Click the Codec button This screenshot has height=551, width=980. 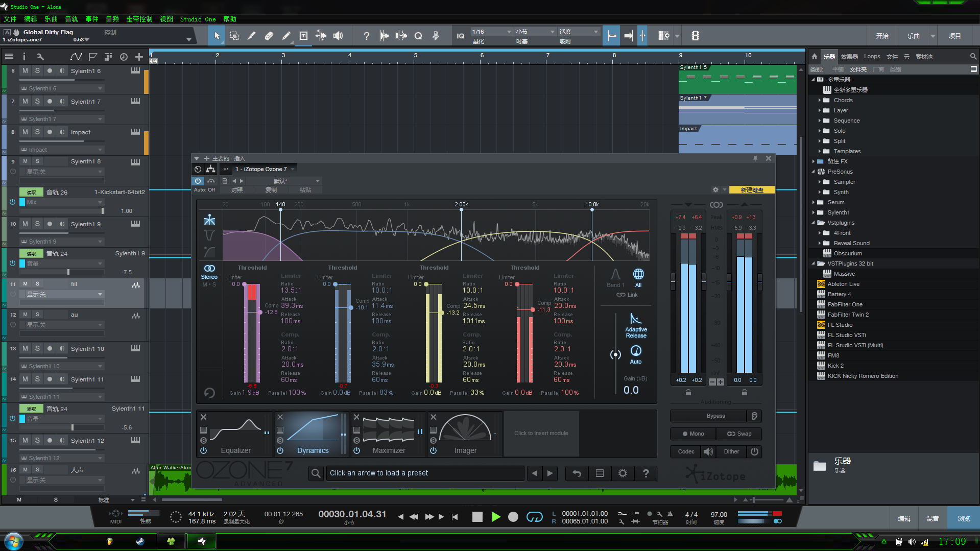click(686, 451)
